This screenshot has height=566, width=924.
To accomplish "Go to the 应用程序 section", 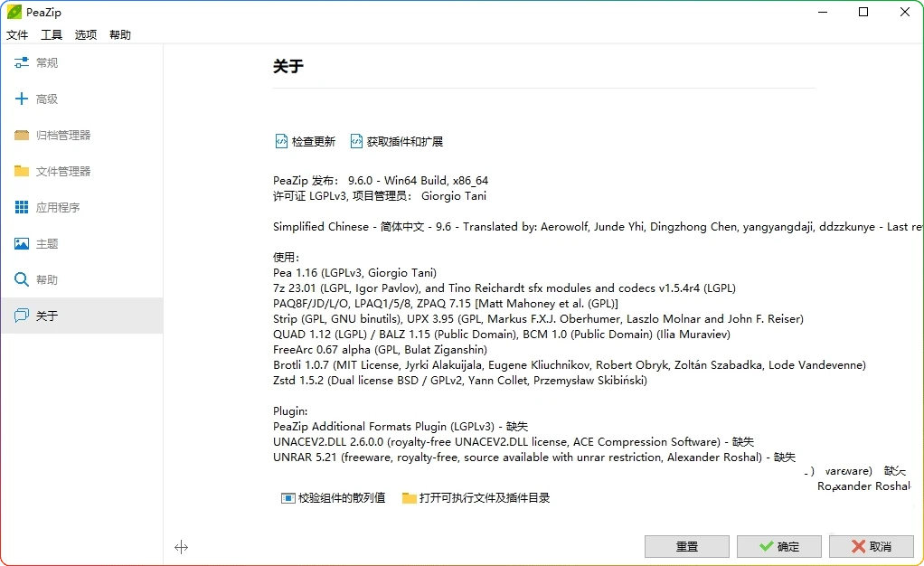I will [82, 207].
